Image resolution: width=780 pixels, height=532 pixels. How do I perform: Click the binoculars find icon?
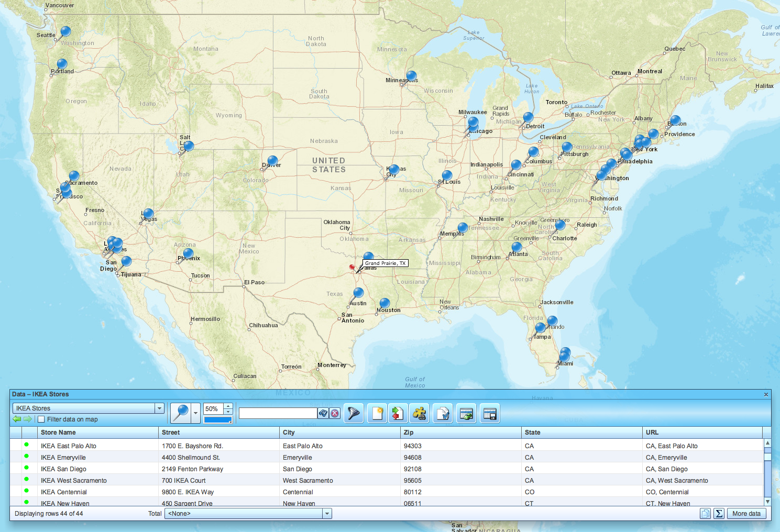pyautogui.click(x=323, y=414)
